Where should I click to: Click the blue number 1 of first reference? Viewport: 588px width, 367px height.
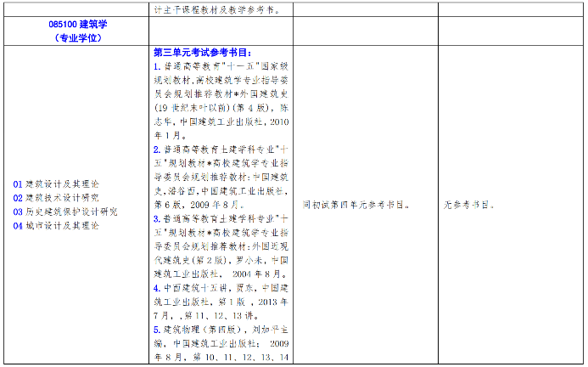tap(156, 65)
